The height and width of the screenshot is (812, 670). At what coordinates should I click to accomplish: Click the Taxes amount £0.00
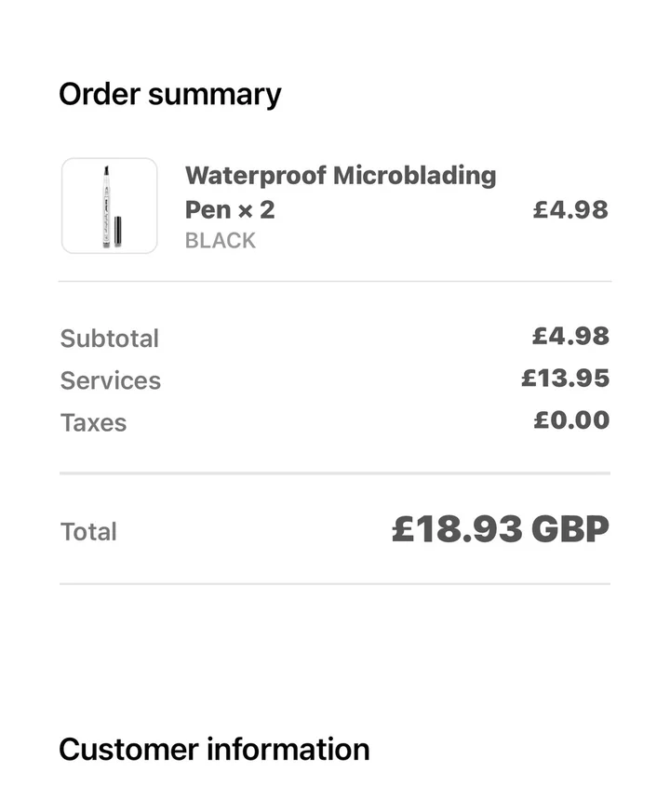[x=571, y=420]
